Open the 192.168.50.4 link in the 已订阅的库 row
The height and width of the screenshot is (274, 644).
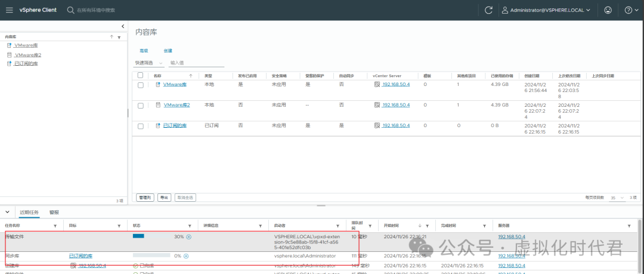point(396,125)
